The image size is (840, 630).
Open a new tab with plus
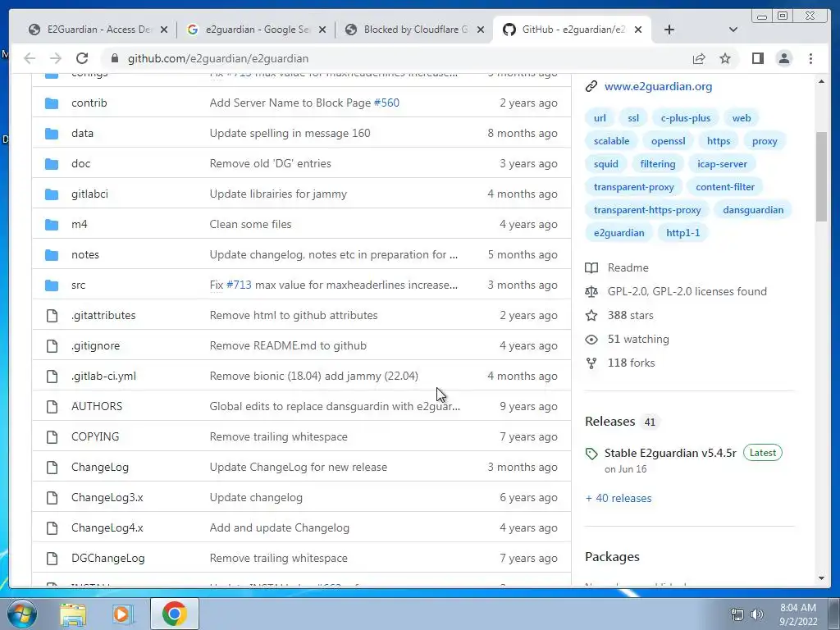(x=669, y=30)
